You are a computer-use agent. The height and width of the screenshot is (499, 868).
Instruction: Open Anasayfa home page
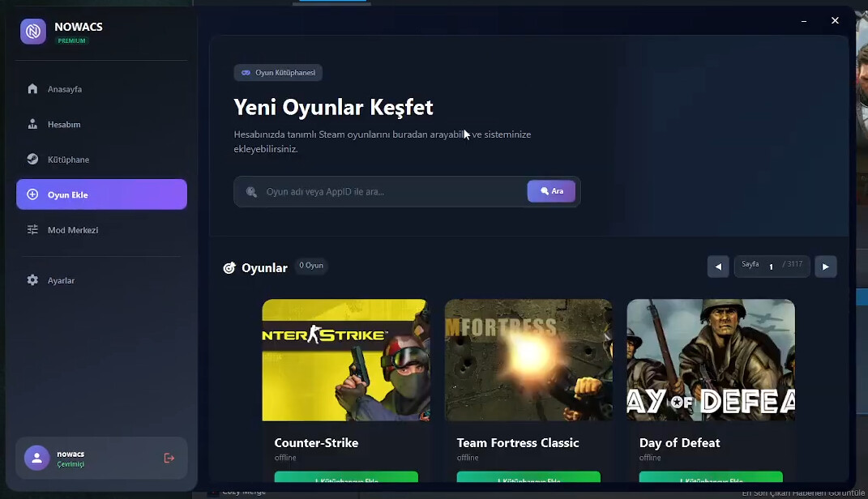(101, 89)
